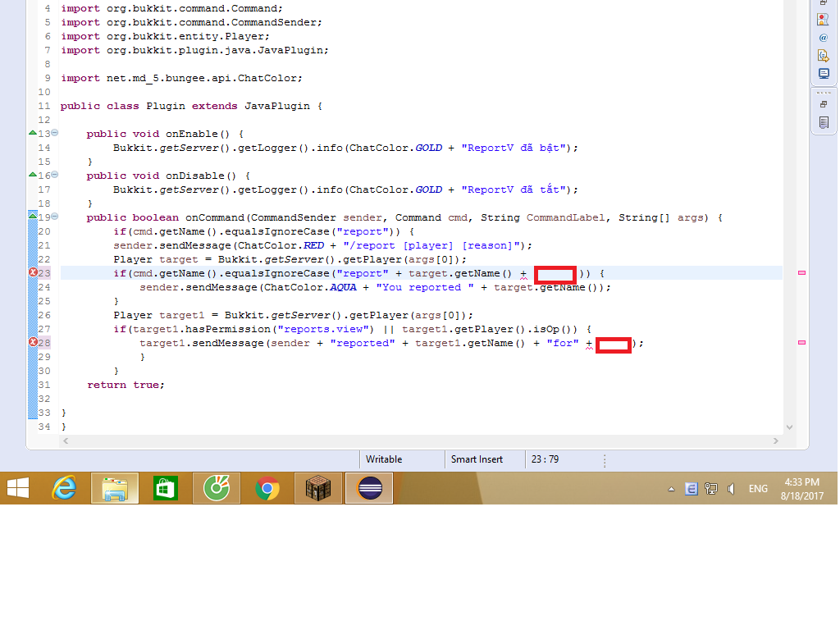Open the Problems view icon
Viewport: 840px width, 630px height.
[823, 20]
